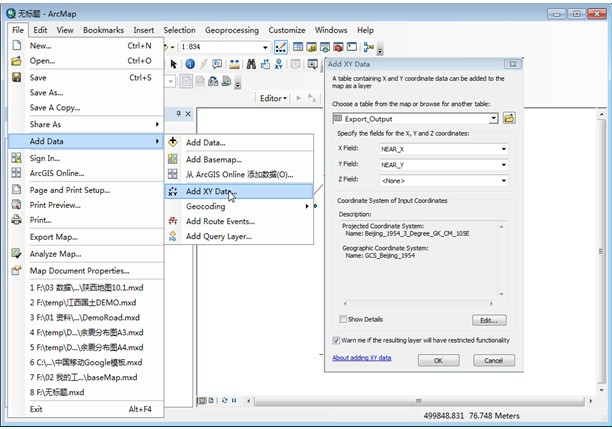Choose 从 ArcGIS Online 添加数据(O) in the submenu
Image resolution: width=612 pixels, height=429 pixels.
pos(239,174)
